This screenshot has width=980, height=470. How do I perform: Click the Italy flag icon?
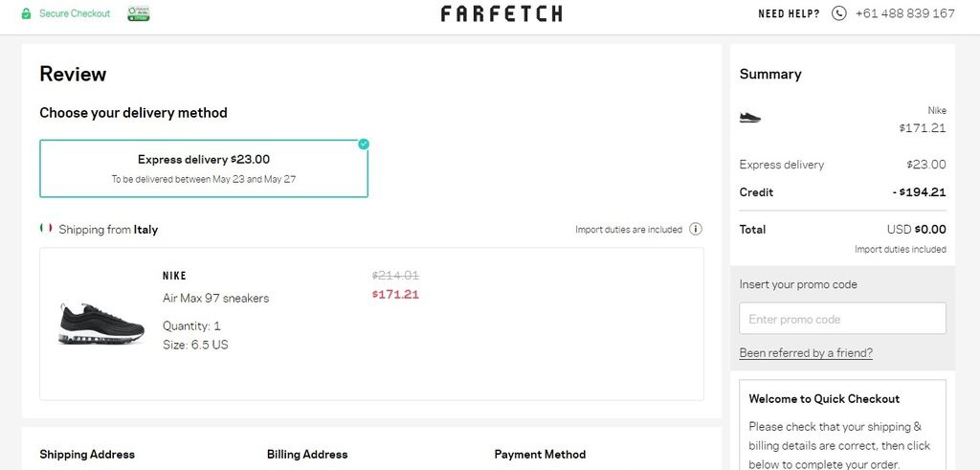coord(46,228)
